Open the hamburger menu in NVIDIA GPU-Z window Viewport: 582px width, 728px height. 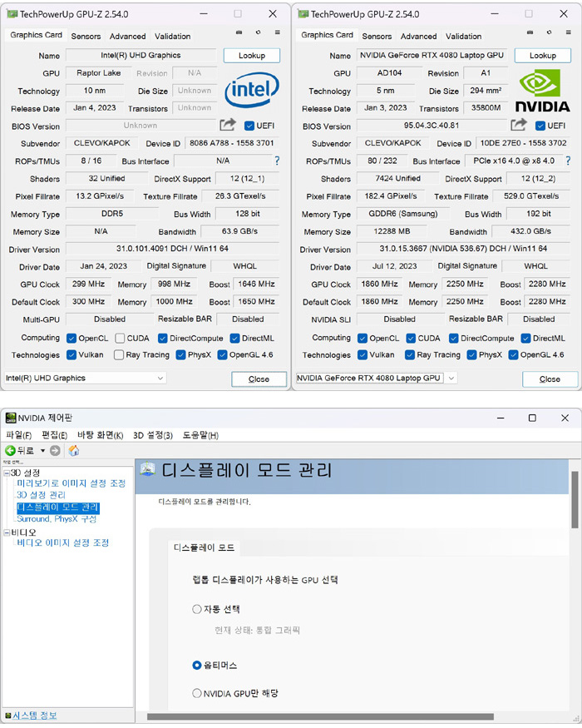click(568, 32)
